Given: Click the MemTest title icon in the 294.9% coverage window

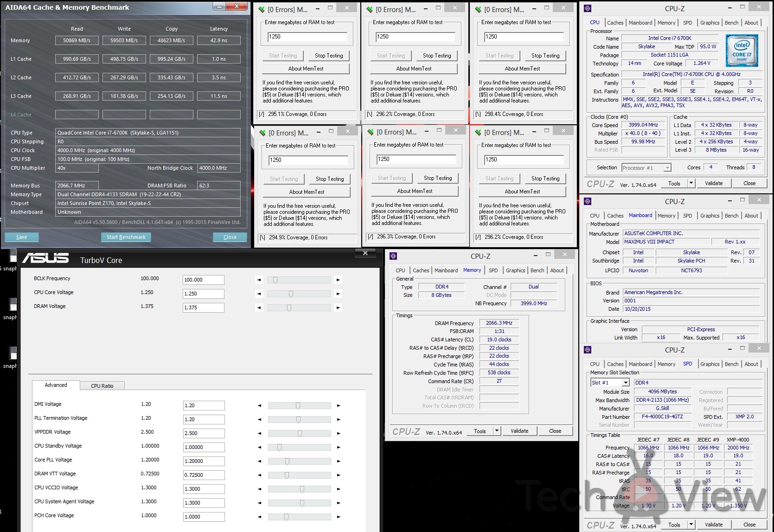Looking at the screenshot, I should point(262,133).
